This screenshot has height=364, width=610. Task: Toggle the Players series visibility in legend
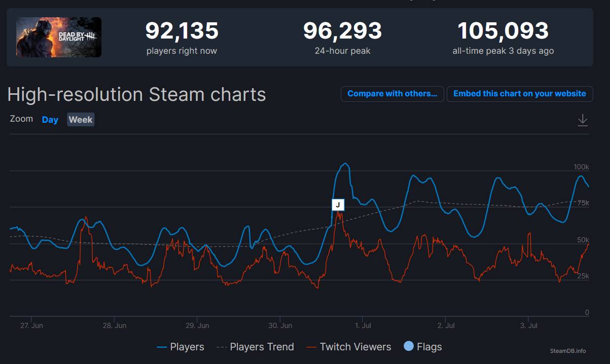[187, 347]
